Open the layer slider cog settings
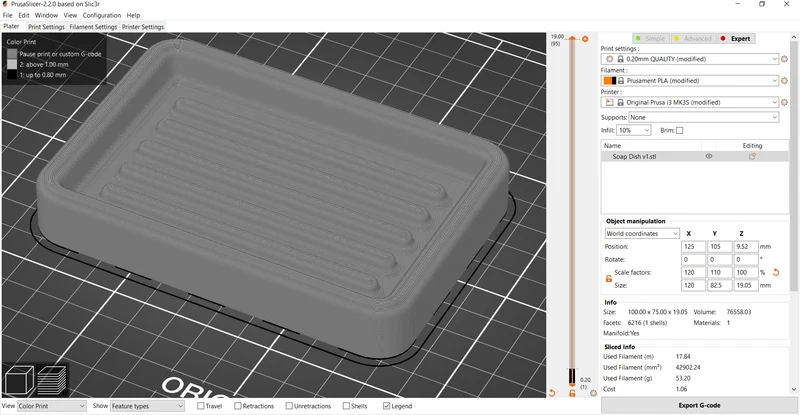800x415 pixels. point(593,393)
